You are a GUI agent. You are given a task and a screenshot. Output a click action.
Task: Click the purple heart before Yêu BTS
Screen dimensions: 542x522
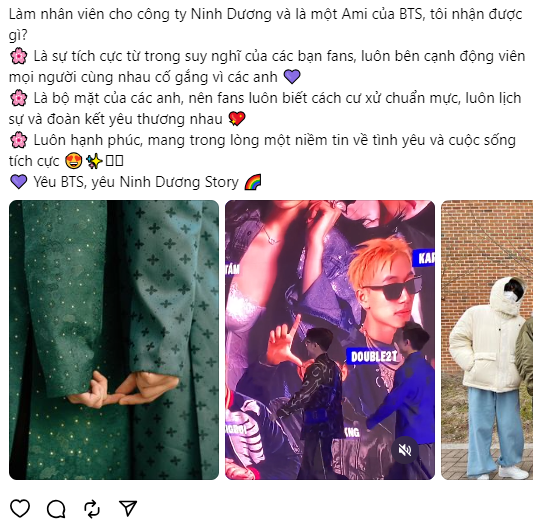tap(18, 182)
